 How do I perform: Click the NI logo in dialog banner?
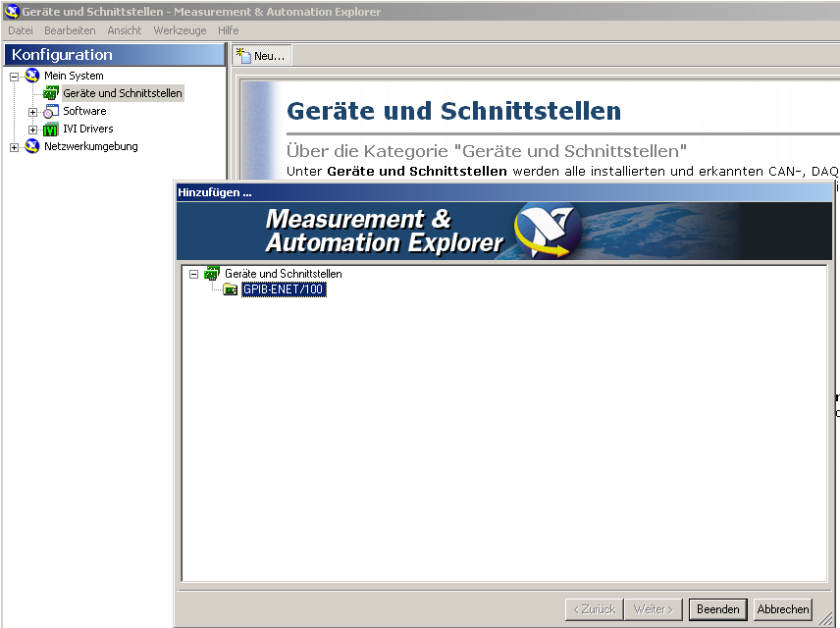(x=549, y=231)
